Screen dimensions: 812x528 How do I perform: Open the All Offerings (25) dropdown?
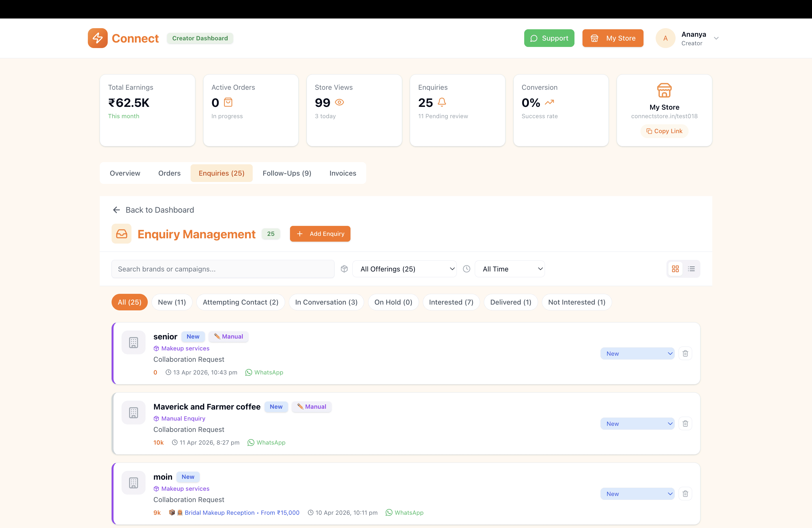(404, 269)
